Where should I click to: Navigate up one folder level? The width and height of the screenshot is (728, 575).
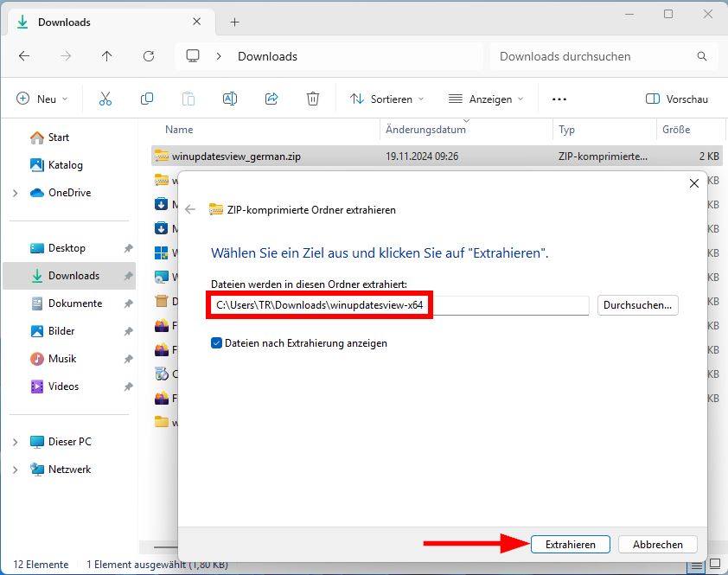105,56
